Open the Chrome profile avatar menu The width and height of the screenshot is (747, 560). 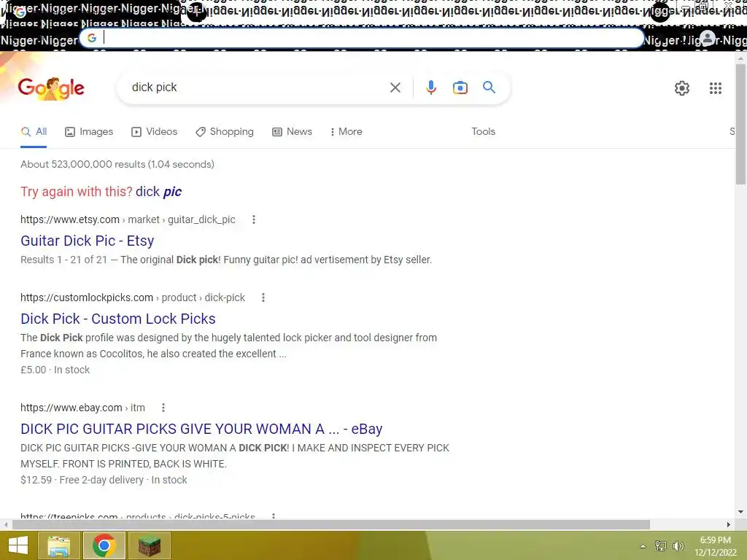[708, 39]
